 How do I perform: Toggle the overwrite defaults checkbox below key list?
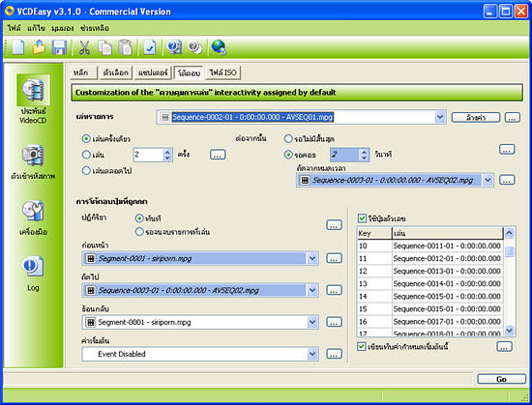pos(362,346)
